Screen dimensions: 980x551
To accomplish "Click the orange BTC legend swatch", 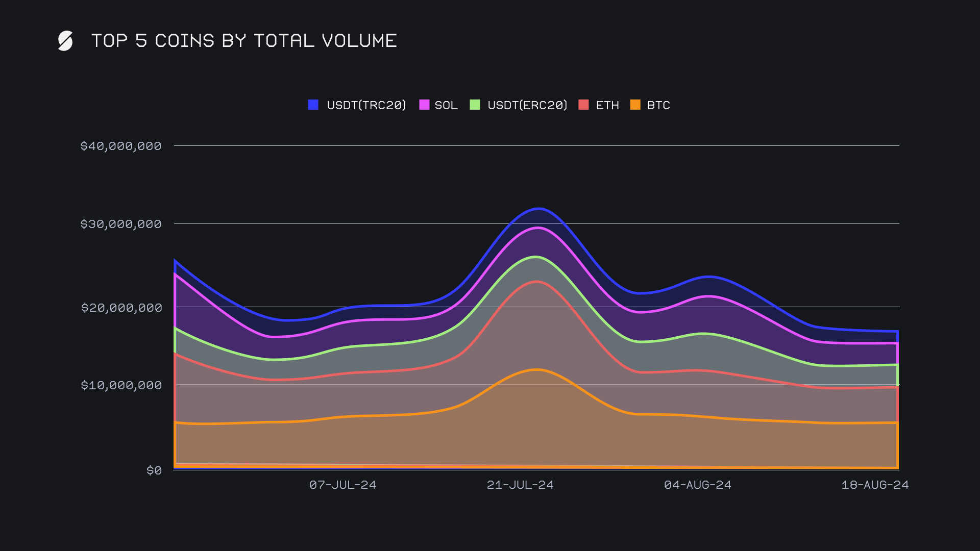I will (x=635, y=105).
